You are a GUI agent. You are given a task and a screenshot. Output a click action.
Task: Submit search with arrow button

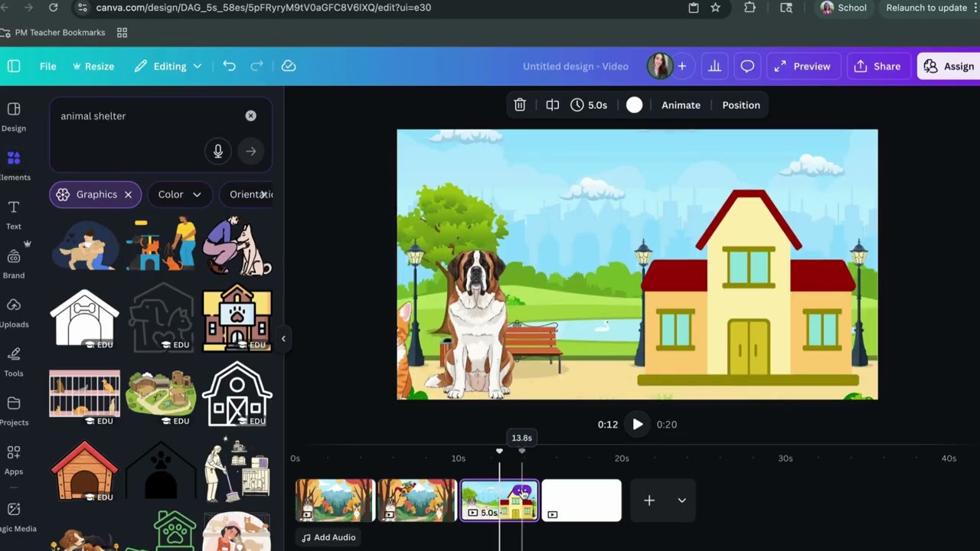250,152
